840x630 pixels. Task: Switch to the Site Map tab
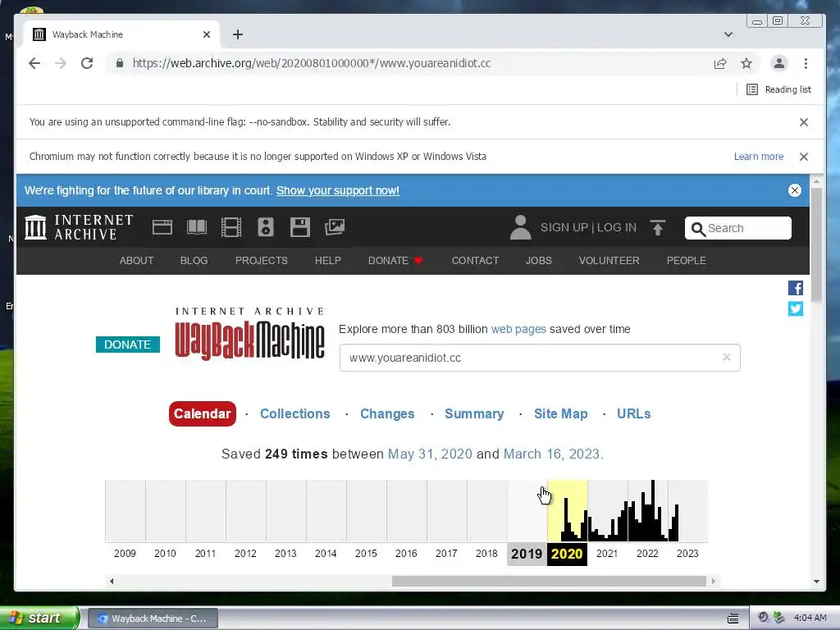[x=561, y=413]
